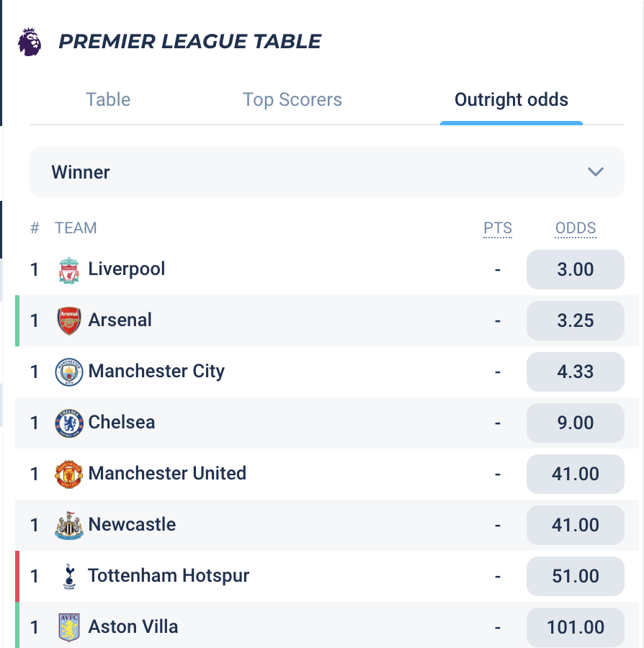The height and width of the screenshot is (648, 644).
Task: Click the Chelsea club crest
Action: pos(69,423)
